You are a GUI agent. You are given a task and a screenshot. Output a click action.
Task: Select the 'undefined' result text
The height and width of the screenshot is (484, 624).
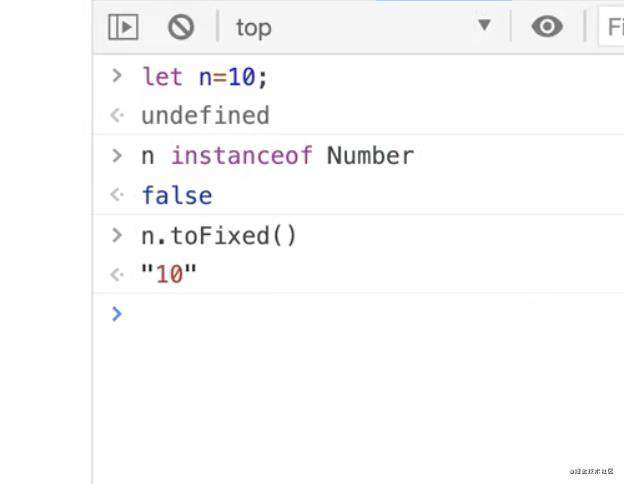click(205, 115)
